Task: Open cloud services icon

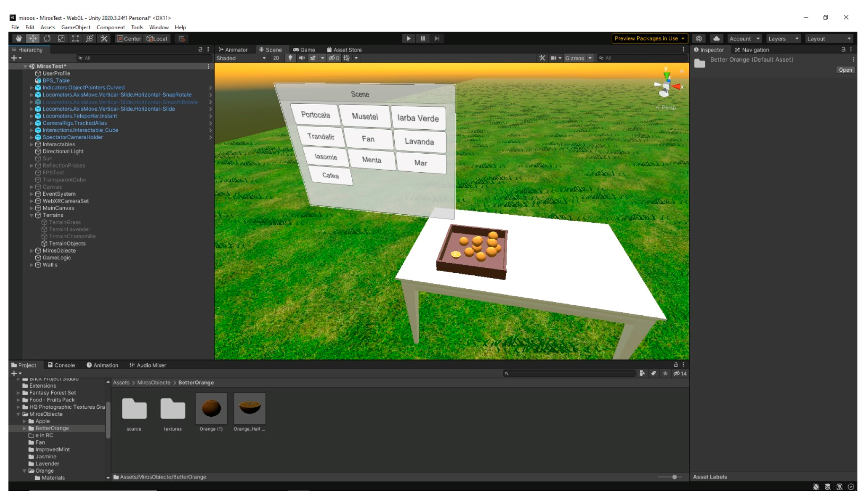Action: click(x=716, y=39)
